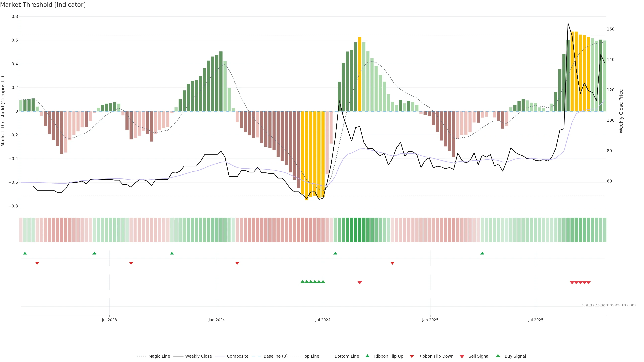Toggle the Baseline (0) legend entry
This screenshot has height=362, width=644.
pyautogui.click(x=276, y=356)
